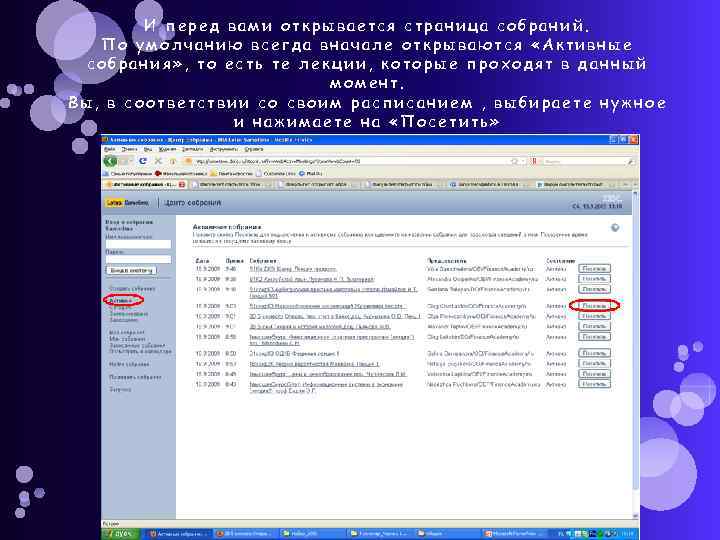Image resolution: width=720 pixels, height=540 pixels.
Task: Open the tab list dropdown arrow
Action: 635,185
